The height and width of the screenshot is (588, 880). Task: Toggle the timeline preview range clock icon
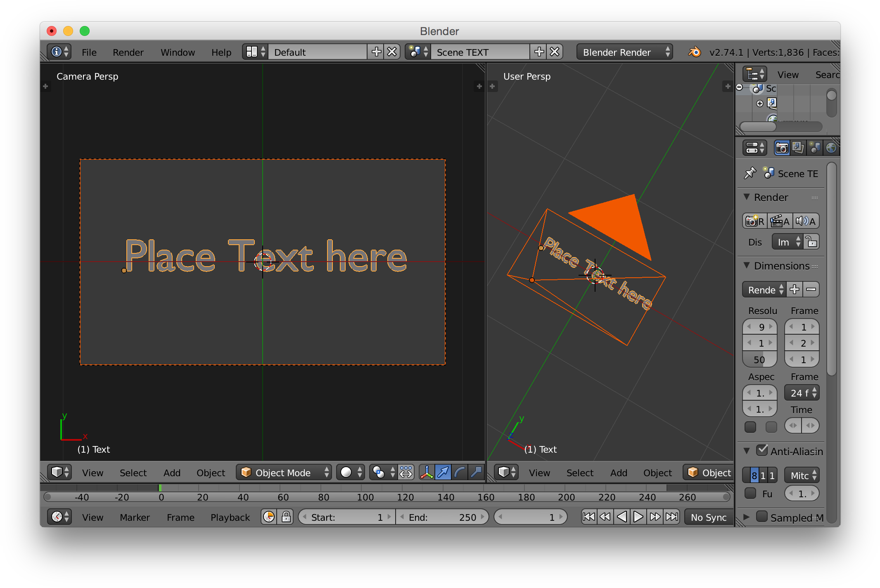(269, 517)
